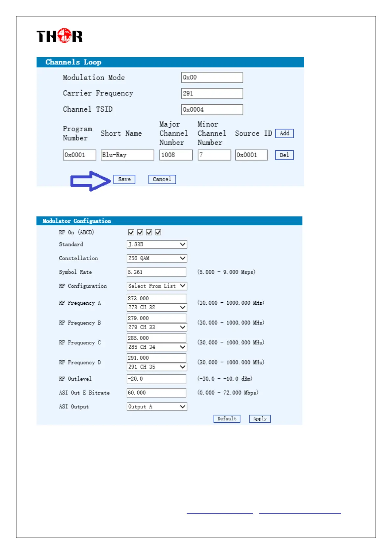This screenshot has width=392, height=554.
Task: Delete the Blu-Ray program row with Del
Action: coord(284,155)
